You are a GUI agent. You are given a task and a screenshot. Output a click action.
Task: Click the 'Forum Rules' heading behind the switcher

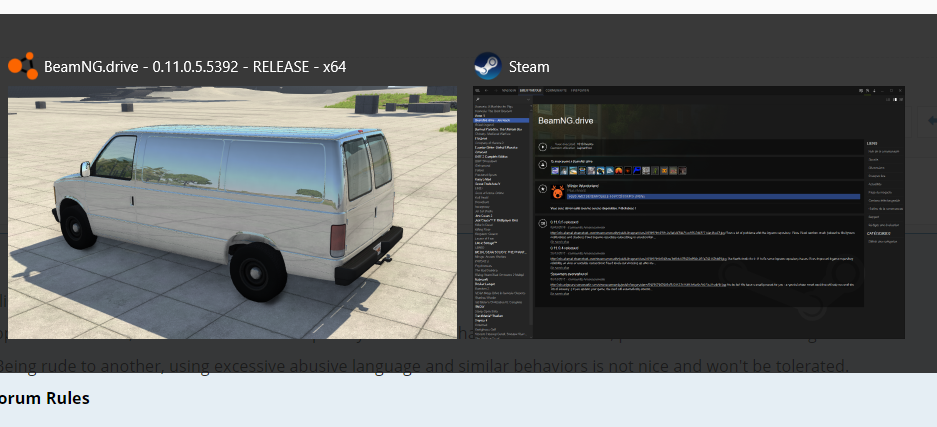44,398
